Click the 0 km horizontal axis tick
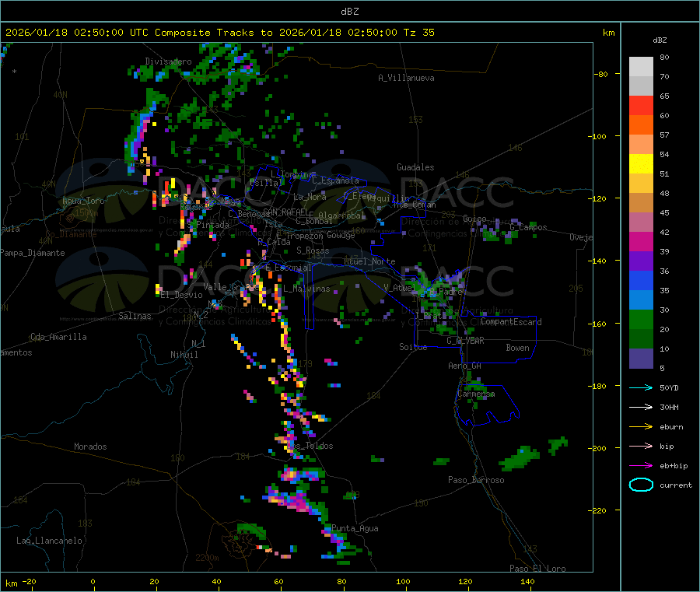The image size is (700, 592). point(93,581)
